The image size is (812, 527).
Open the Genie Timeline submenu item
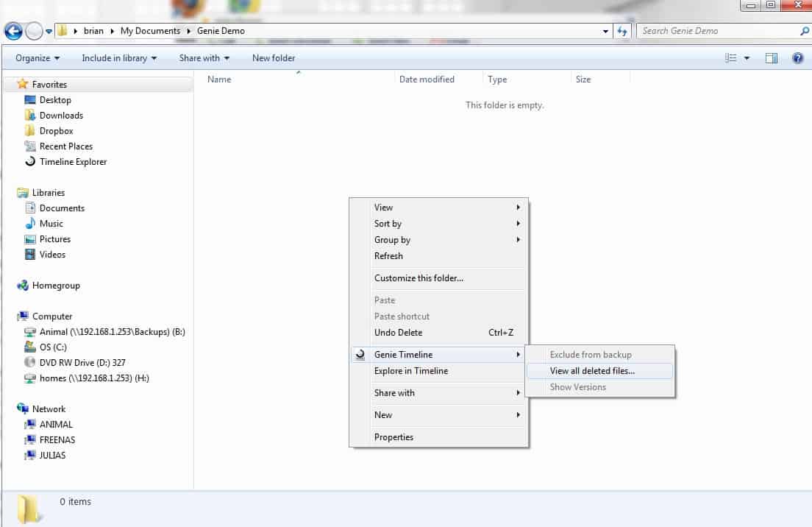point(438,355)
